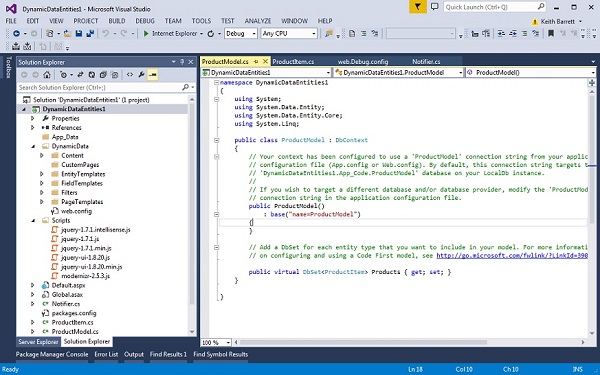The image size is (600, 375).
Task: Collapse the Scripts folder node
Action: pos(33,220)
